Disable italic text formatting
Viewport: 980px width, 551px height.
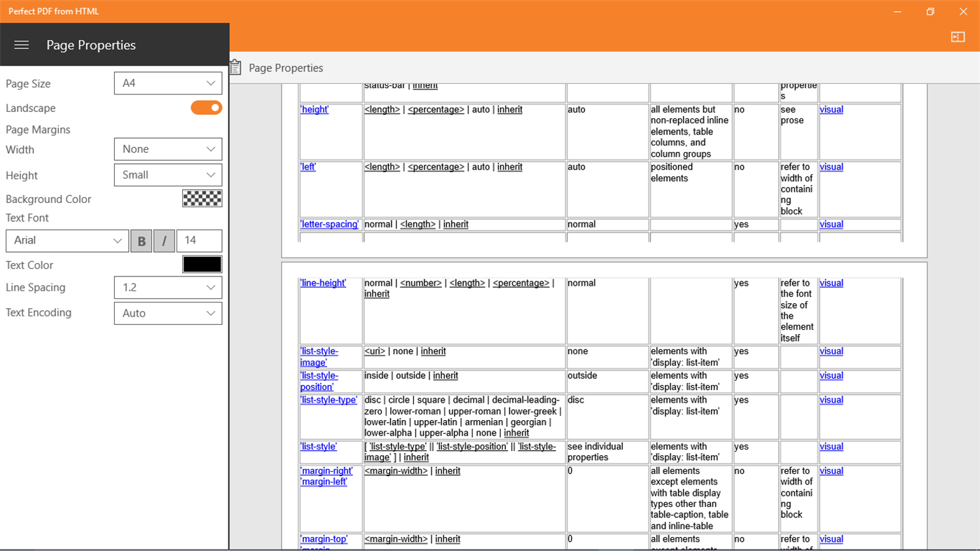point(164,240)
